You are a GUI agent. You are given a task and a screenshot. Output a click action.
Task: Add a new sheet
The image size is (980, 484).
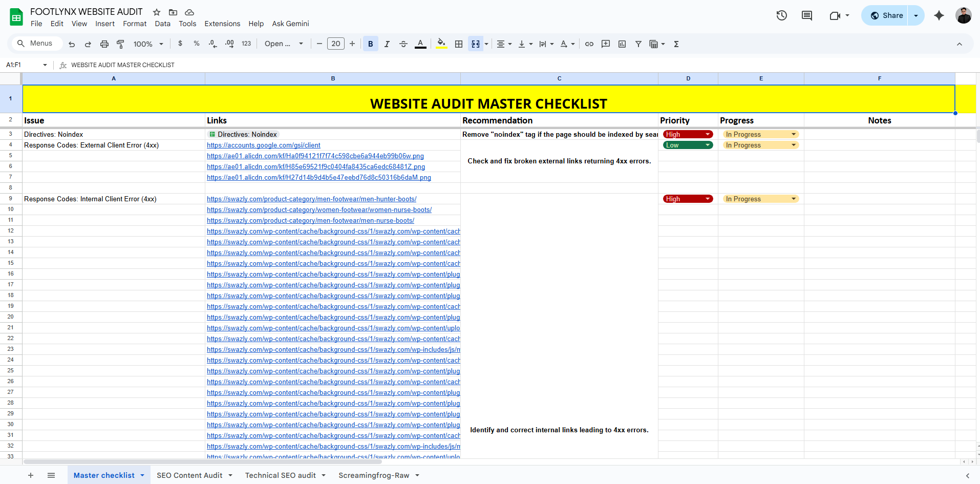tap(31, 475)
